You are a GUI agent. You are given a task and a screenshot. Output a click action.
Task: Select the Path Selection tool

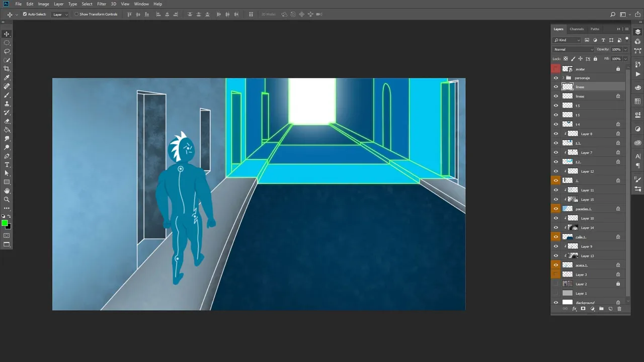pos(7,173)
